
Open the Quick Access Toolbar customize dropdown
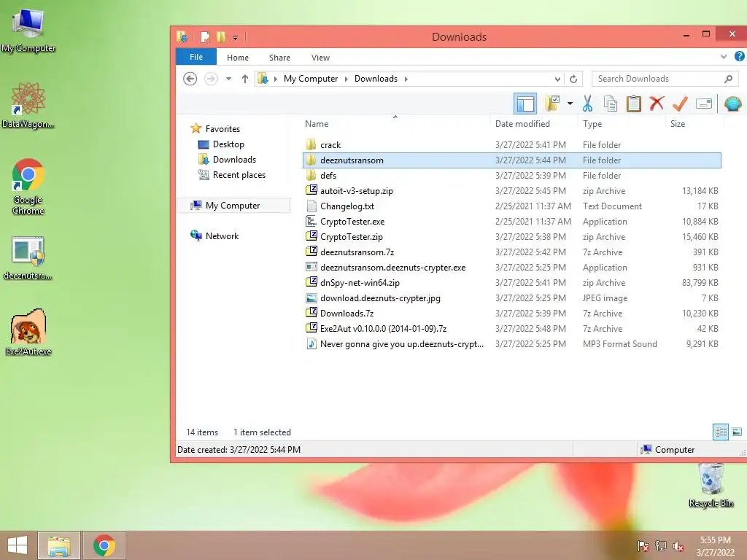click(x=236, y=37)
